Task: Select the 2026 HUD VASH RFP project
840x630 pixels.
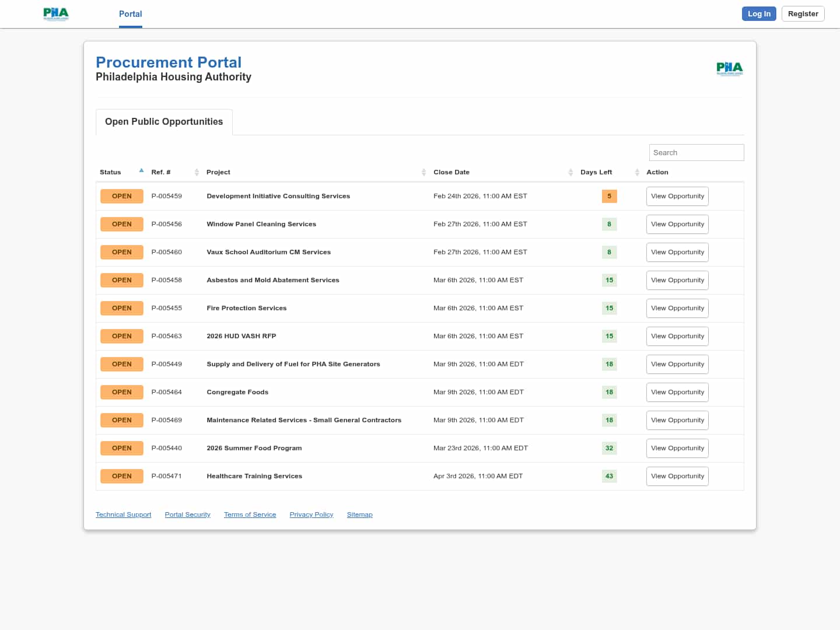Action: [x=241, y=337]
